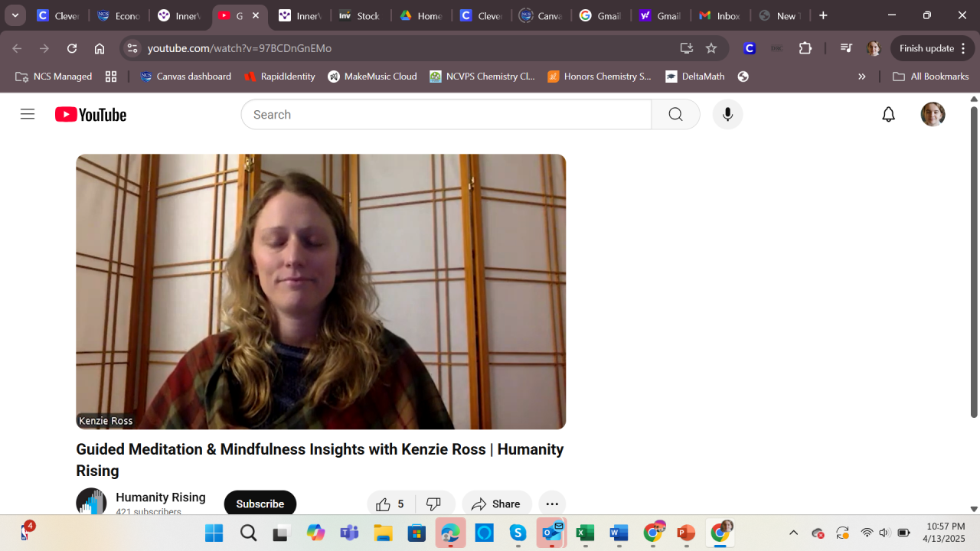Screen dimensions: 980x551
Task: Open PowerPoint from taskbar
Action: [x=686, y=533]
